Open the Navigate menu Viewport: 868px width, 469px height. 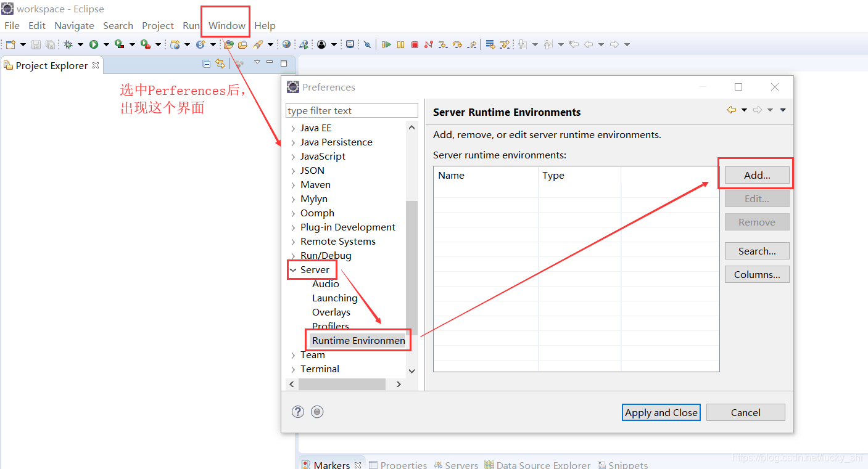(74, 25)
